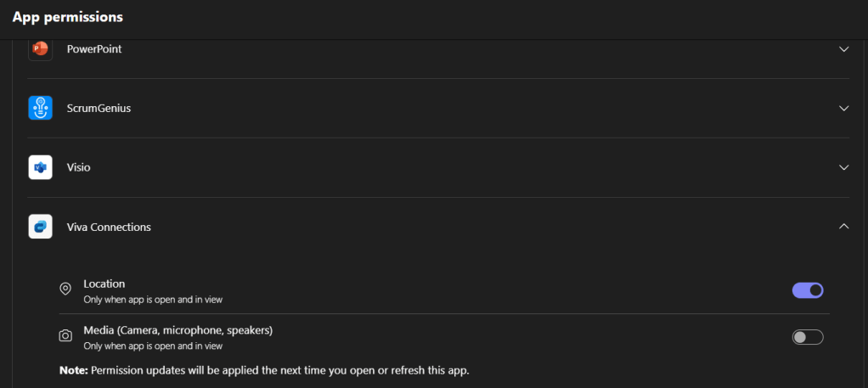868x388 pixels.
Task: Expand the Visio permissions chevron
Action: point(843,168)
